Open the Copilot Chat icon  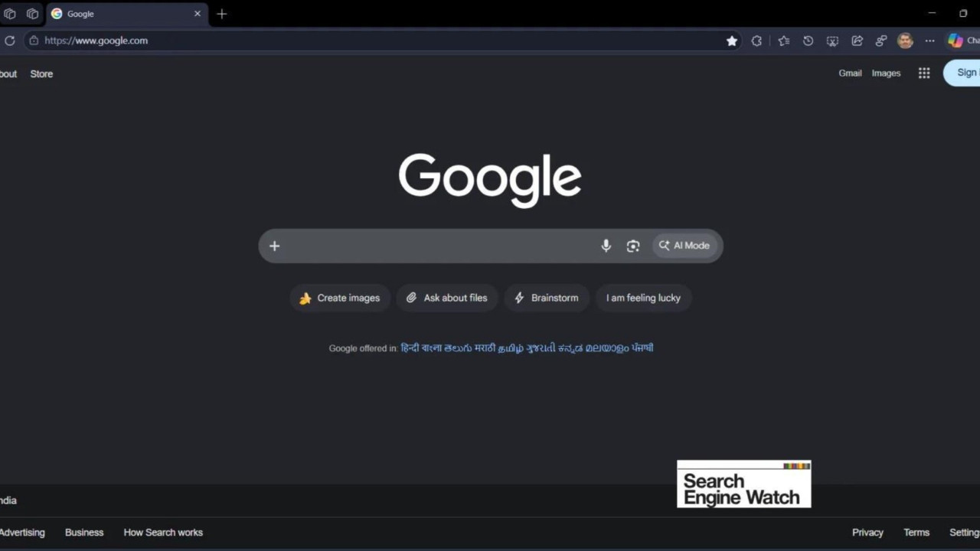tap(955, 41)
